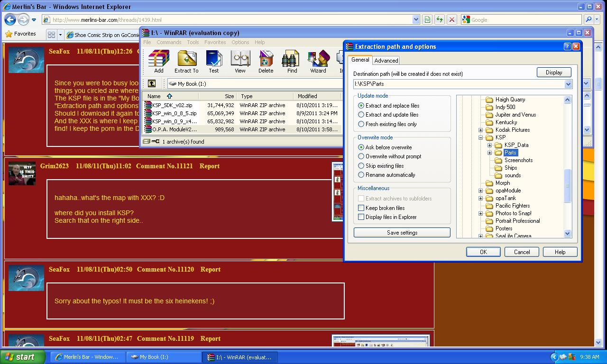The height and width of the screenshot is (364, 607).
Task: Click the Start button on taskbar
Action: [23, 357]
